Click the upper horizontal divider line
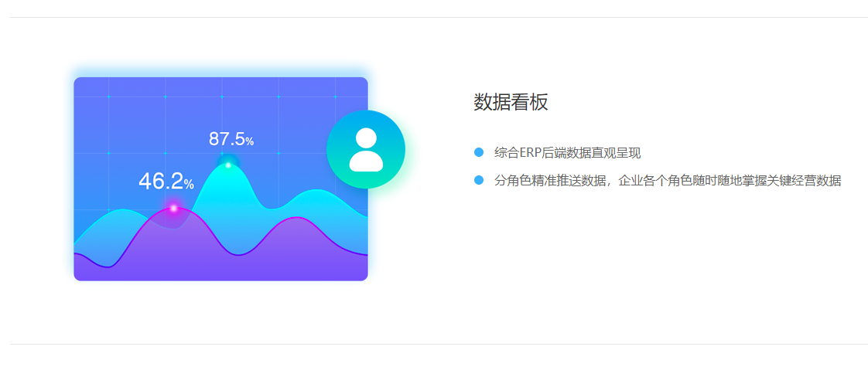Viewport: 868px width, 384px height. [x=439, y=17]
